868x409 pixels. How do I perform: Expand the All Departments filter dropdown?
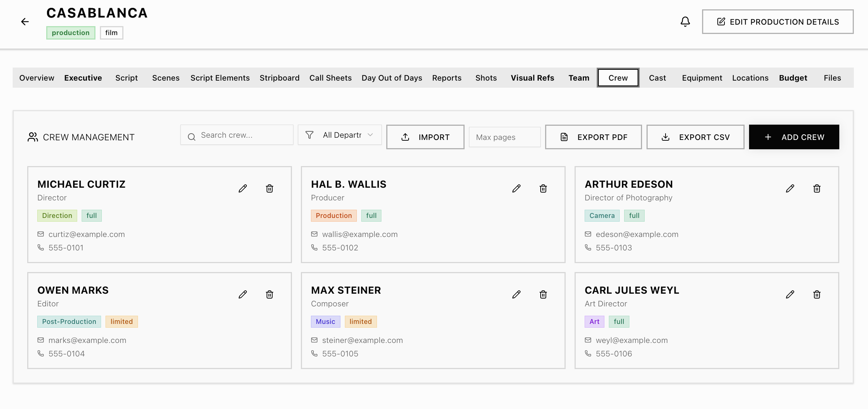point(340,135)
